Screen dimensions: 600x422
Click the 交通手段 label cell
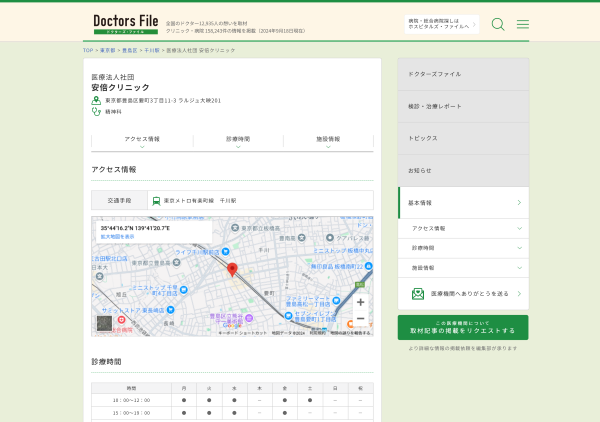click(119, 200)
